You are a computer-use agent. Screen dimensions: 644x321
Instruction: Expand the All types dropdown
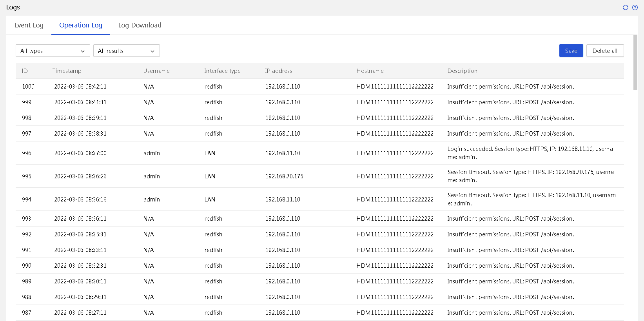(53, 51)
